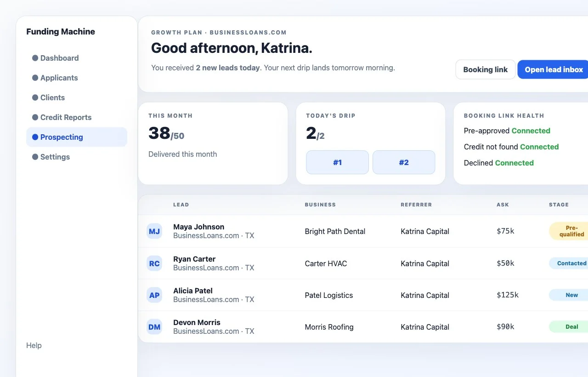Open the Dashboard menu item

[x=77, y=58]
